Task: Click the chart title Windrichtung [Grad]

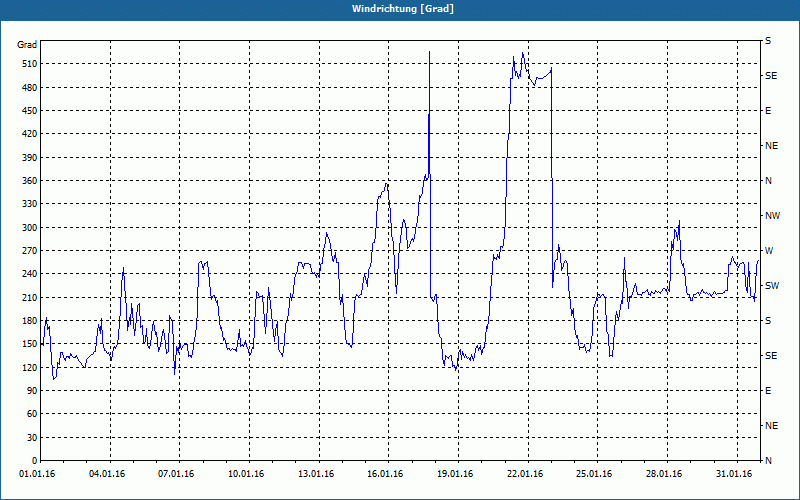Action: coord(403,9)
